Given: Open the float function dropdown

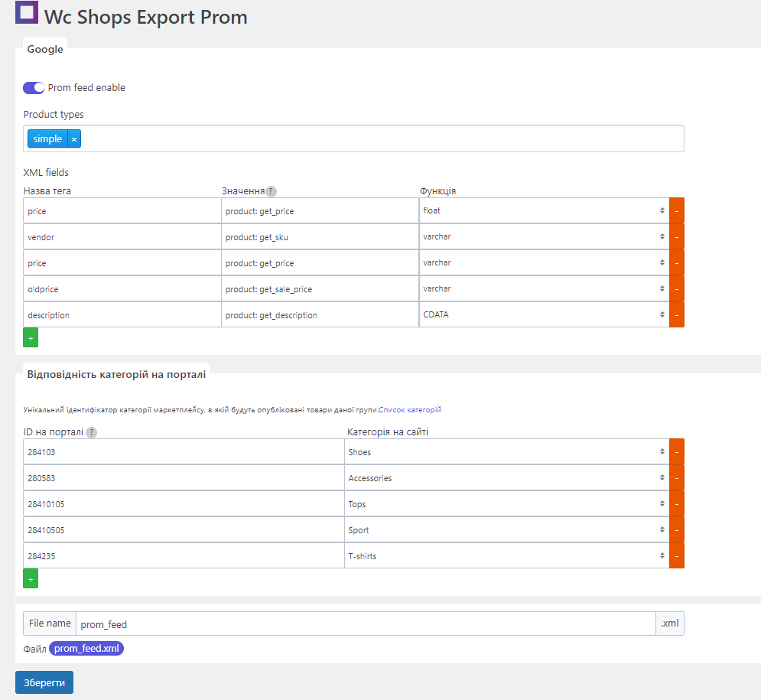Looking at the screenshot, I should point(544,210).
